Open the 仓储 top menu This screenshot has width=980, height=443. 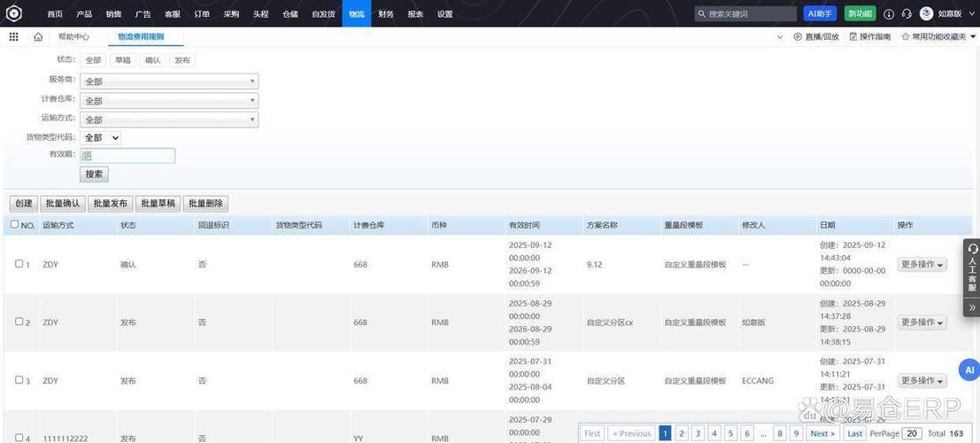[x=290, y=14]
